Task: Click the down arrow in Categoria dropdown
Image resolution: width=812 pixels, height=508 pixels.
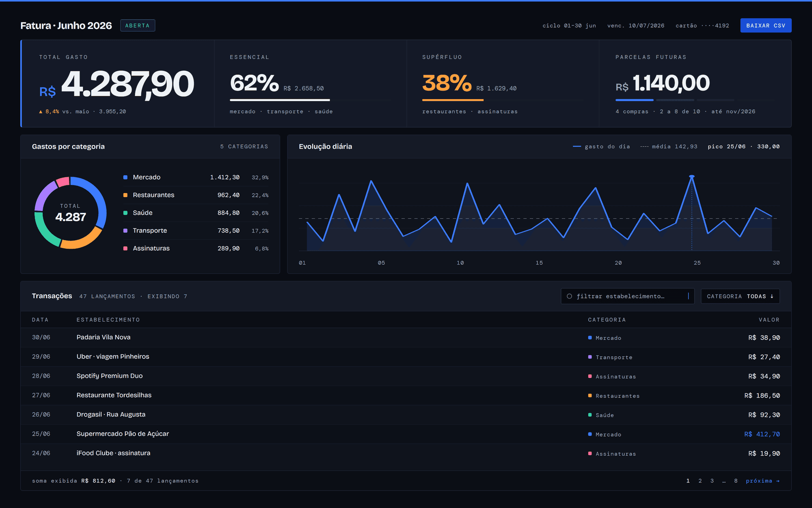Action: (772, 296)
